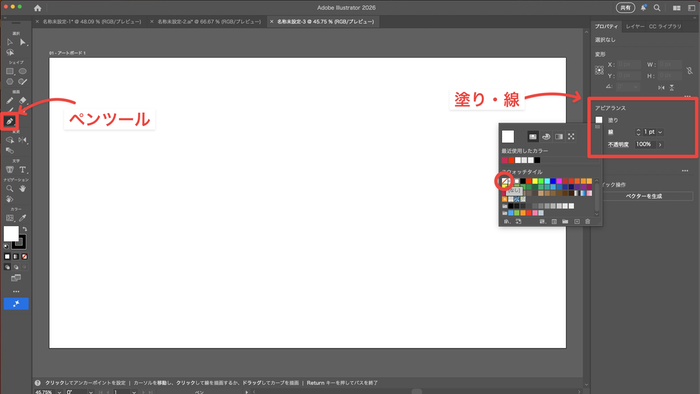
Task: Switch to document tab 名称未設定-1
Action: pos(92,21)
